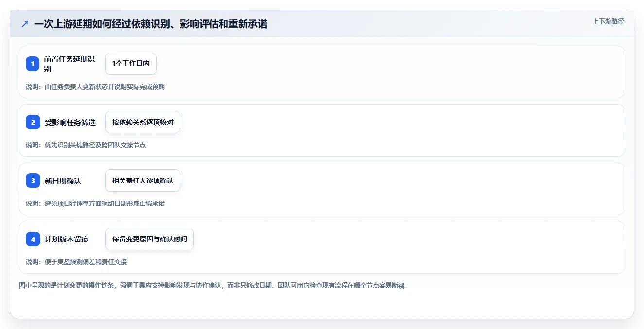644x329 pixels.
Task: Select step number 1 badge
Action: 33,64
